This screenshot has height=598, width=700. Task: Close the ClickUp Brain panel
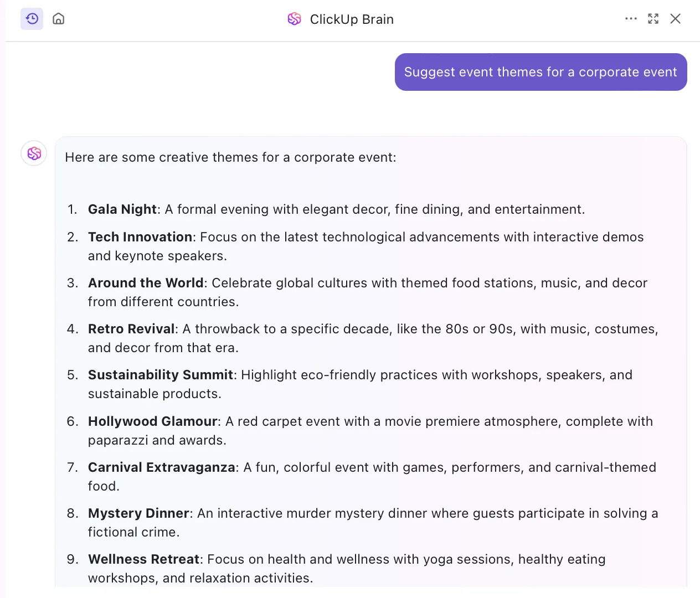[x=675, y=19]
